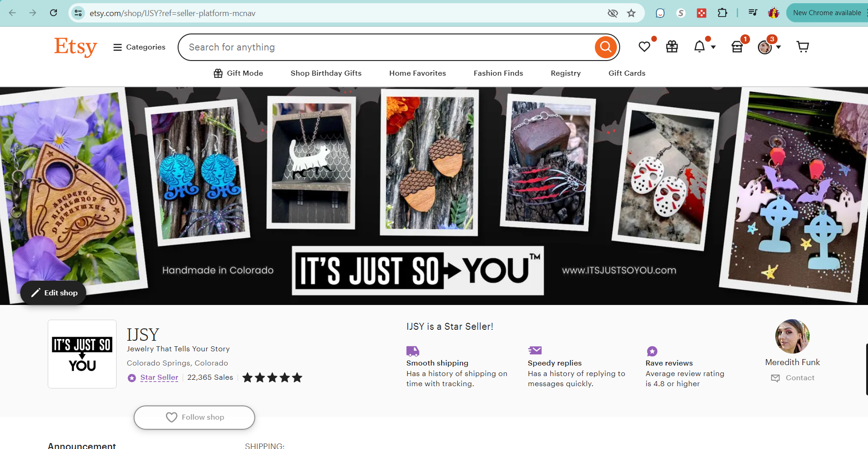Click the gift registry icon in the header
The image size is (868, 449).
click(672, 46)
